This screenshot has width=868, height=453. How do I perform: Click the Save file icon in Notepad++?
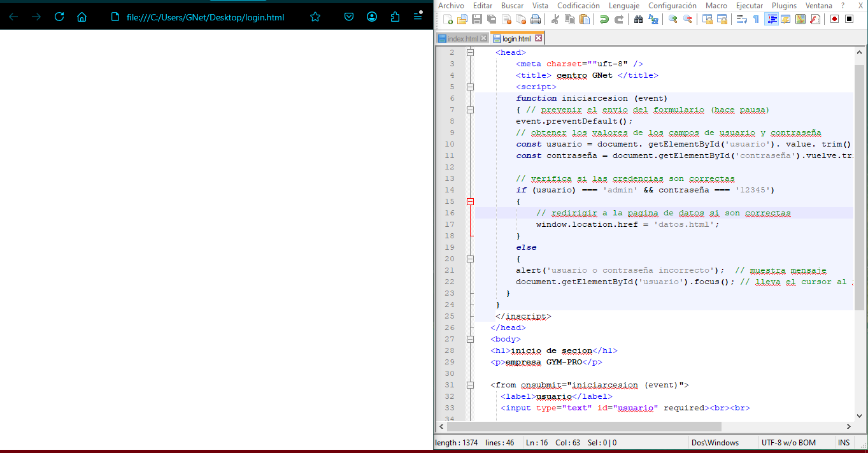pos(476,19)
